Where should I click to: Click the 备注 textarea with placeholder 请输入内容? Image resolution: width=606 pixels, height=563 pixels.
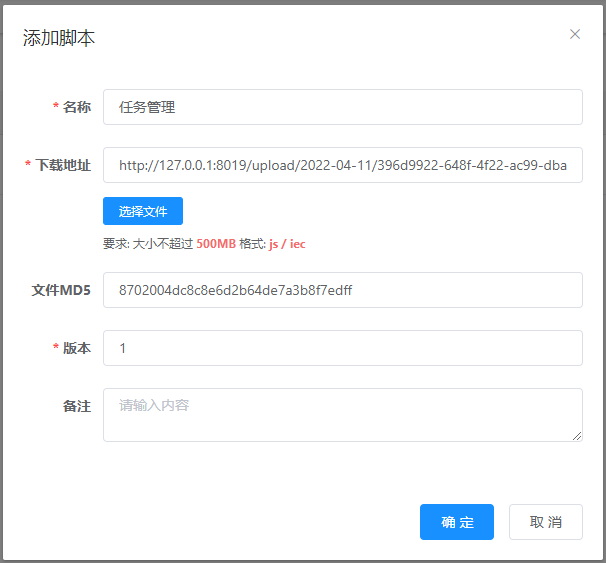[x=342, y=415]
